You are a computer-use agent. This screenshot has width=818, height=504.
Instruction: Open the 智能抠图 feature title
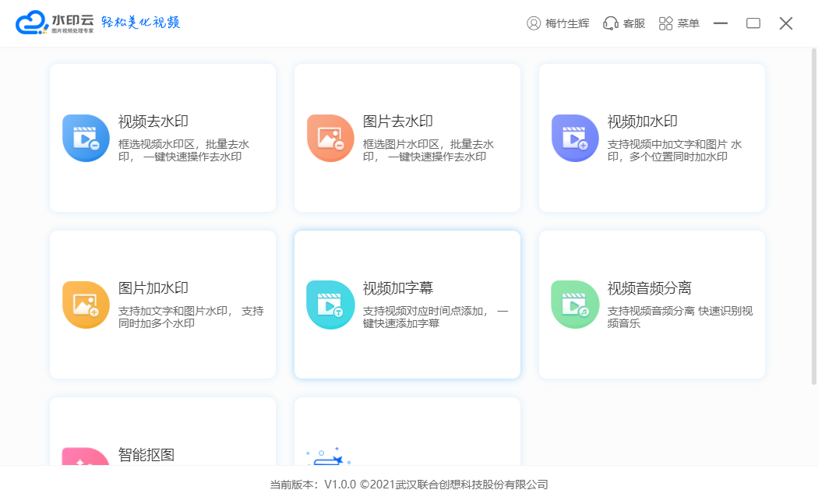coord(146,455)
